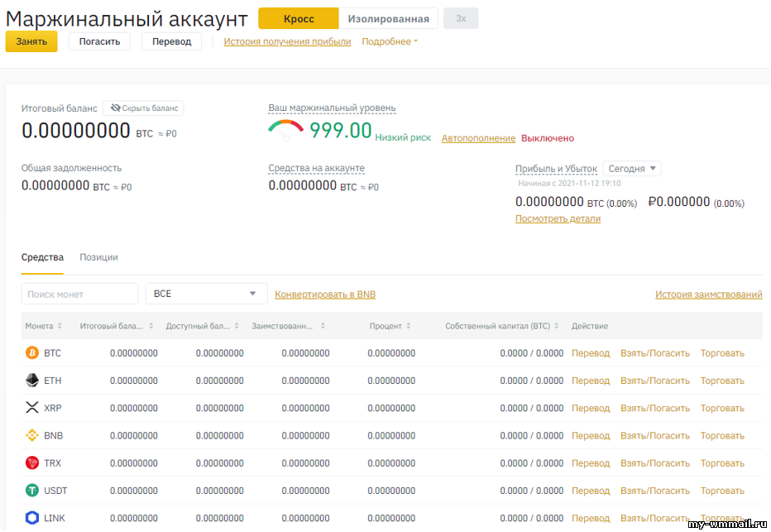Screen dimensions: 771x532
Task: Click Перевод in the TRX row
Action: tap(591, 463)
